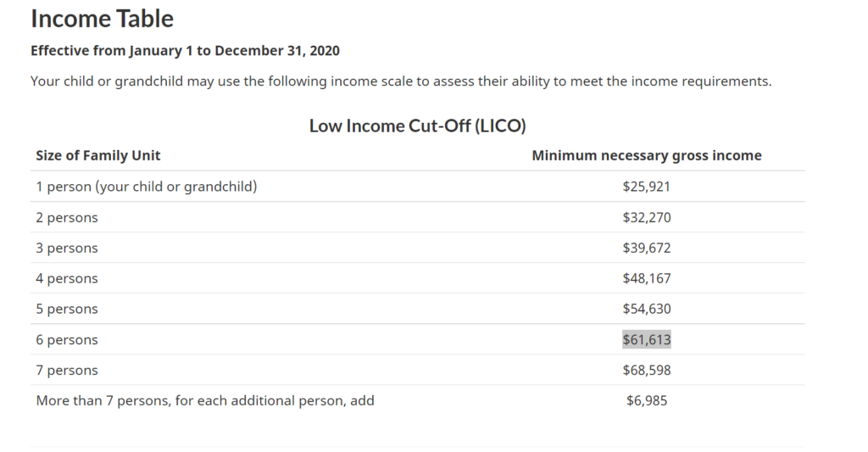Viewport: 868px width, 452px height.
Task: Select the "5 persons" row label
Action: click(x=67, y=310)
